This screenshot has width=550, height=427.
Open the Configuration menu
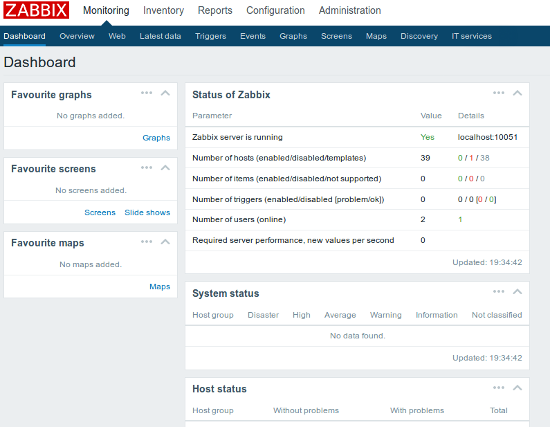(x=276, y=11)
